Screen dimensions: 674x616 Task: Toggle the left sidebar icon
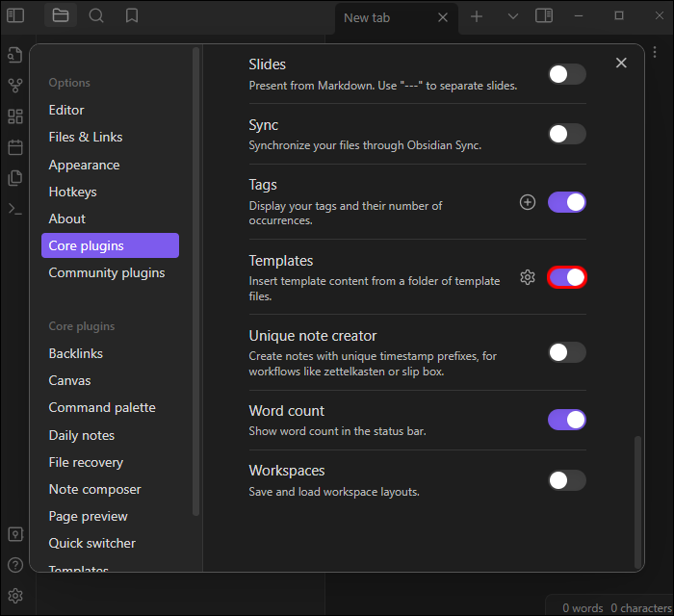point(15,15)
